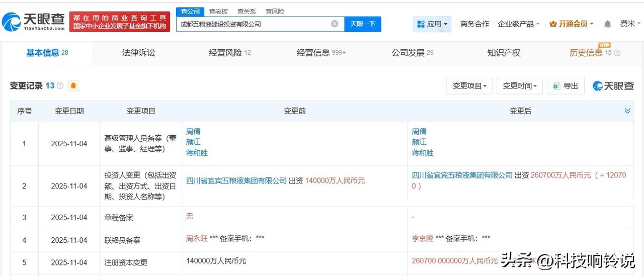Expand the 企业级产品 menu

518,24
